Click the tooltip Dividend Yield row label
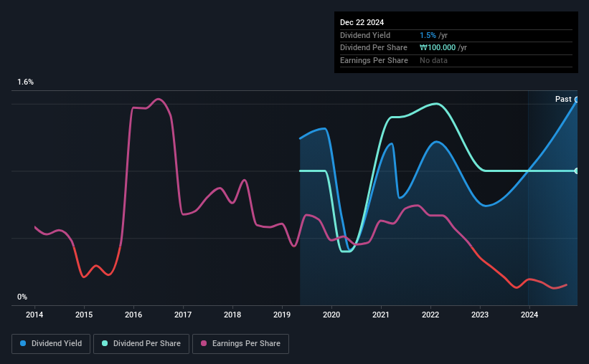The image size is (589, 364). 365,35
